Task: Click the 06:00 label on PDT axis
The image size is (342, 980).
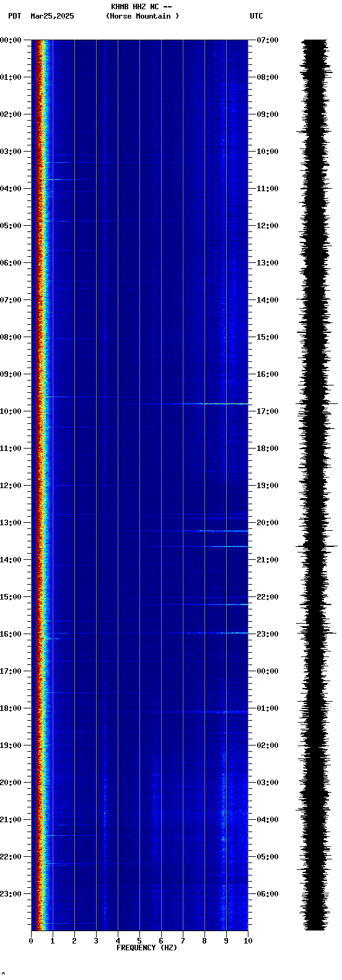Action: (11, 263)
